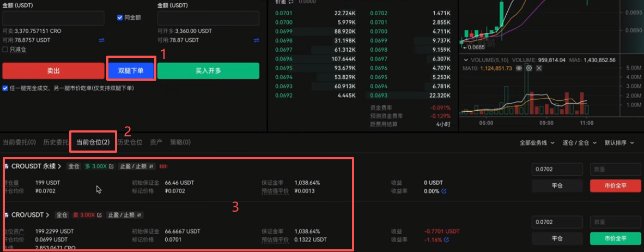Screen dimensions: 644x252
Task: Click the left 金额 (USDT) input field
Action: pos(53,18)
